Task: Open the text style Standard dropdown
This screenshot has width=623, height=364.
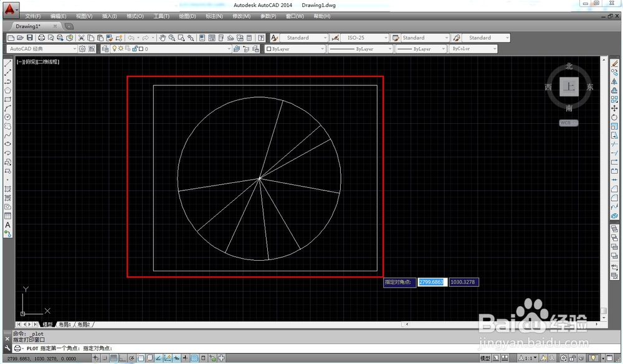Action: pos(304,38)
